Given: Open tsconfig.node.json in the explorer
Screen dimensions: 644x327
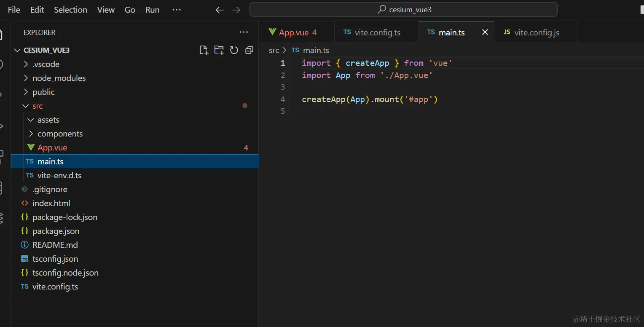Looking at the screenshot, I should pyautogui.click(x=134, y=273).
